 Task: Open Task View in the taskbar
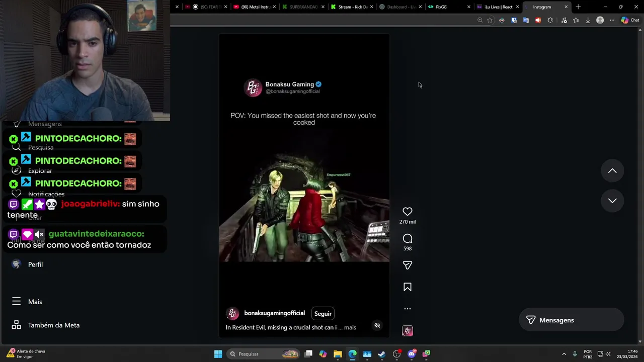[308, 354]
